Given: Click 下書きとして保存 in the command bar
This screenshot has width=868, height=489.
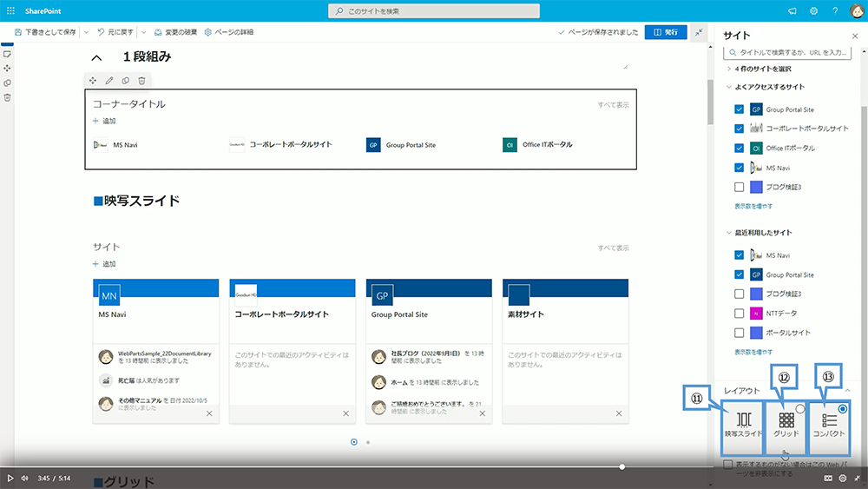Looking at the screenshot, I should (x=45, y=32).
